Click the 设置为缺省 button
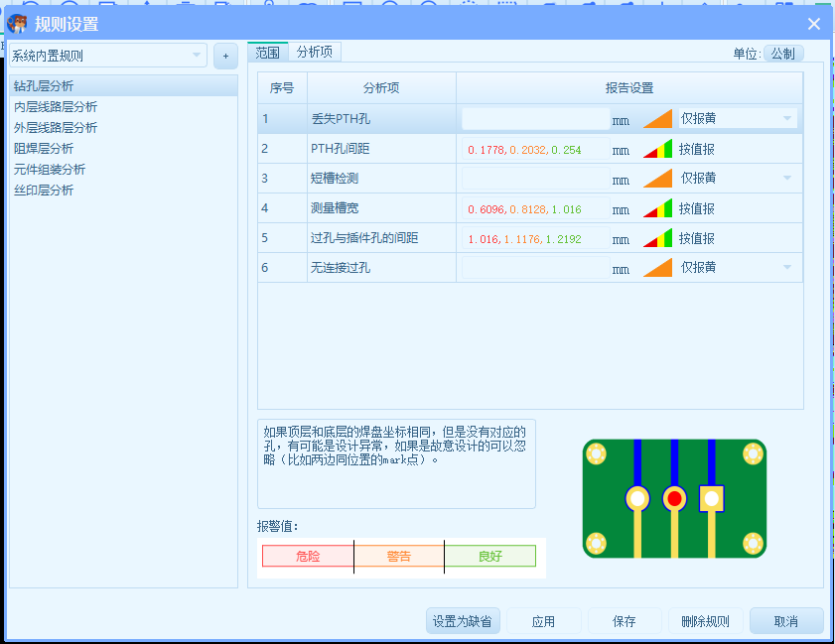This screenshot has width=835, height=644. pyautogui.click(x=463, y=621)
